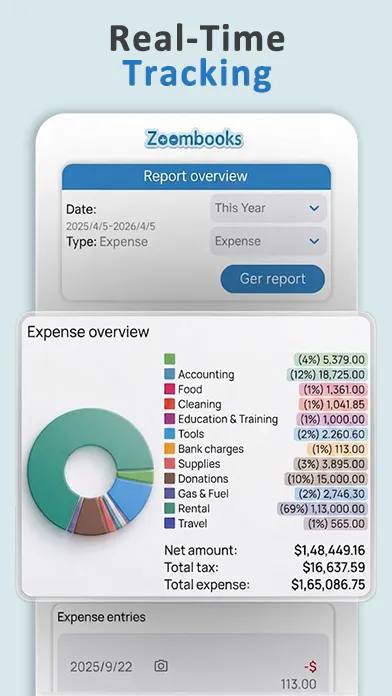Click the date range 2025/4/5-2026/4/5
The width and height of the screenshot is (392, 696).
tap(111, 226)
